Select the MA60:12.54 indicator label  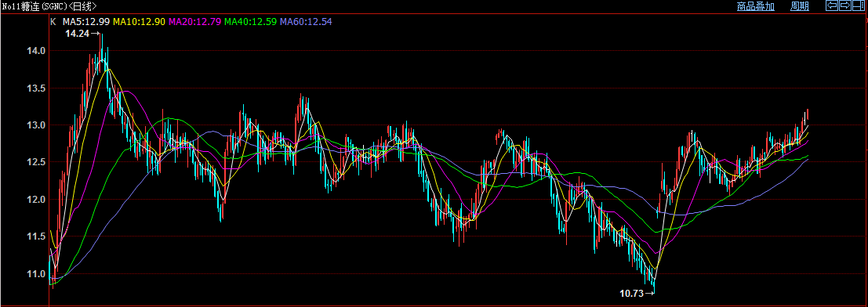307,22
